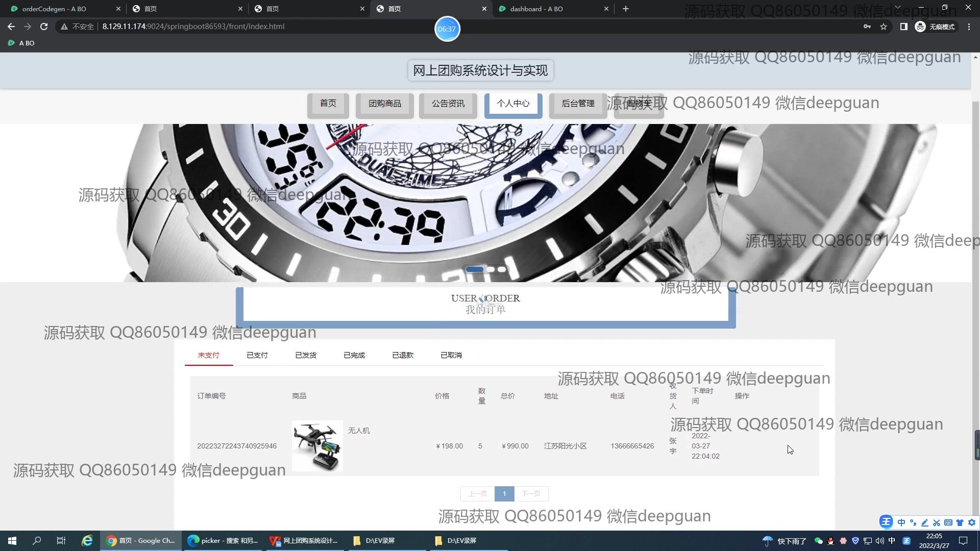The width and height of the screenshot is (980, 551).
Task: Select the second carousel indicator dot
Action: coord(491,269)
